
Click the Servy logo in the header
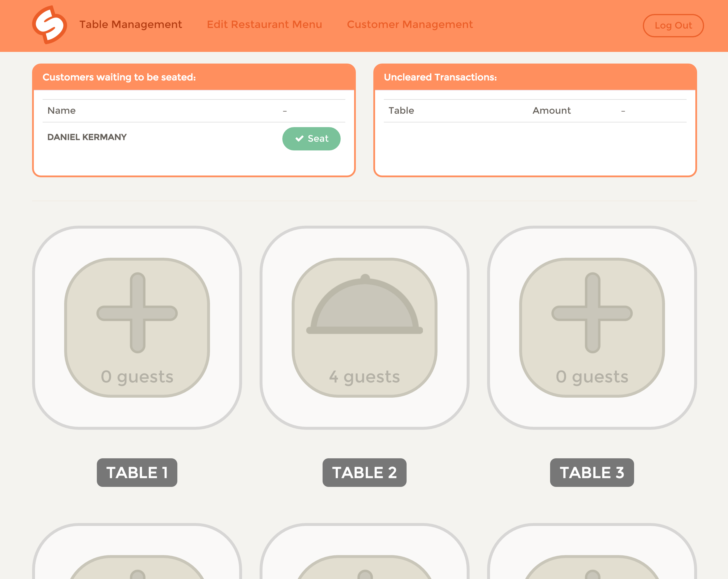[x=50, y=25]
